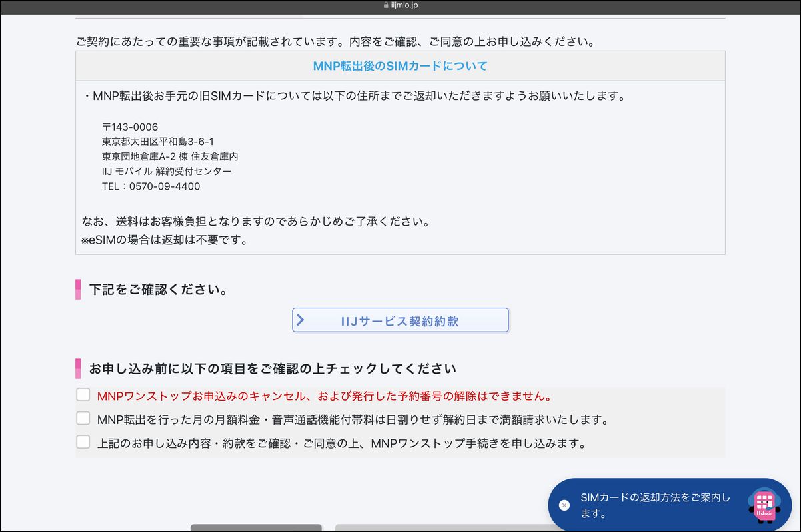
Task: Click the SIMカードの返却方法をご案内します chat message
Action: tap(655, 505)
